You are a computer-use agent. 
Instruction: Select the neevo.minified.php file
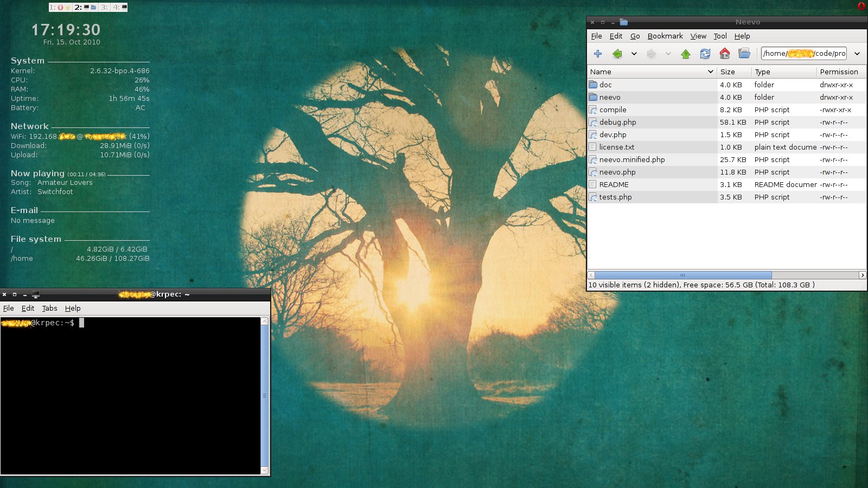pos(631,160)
